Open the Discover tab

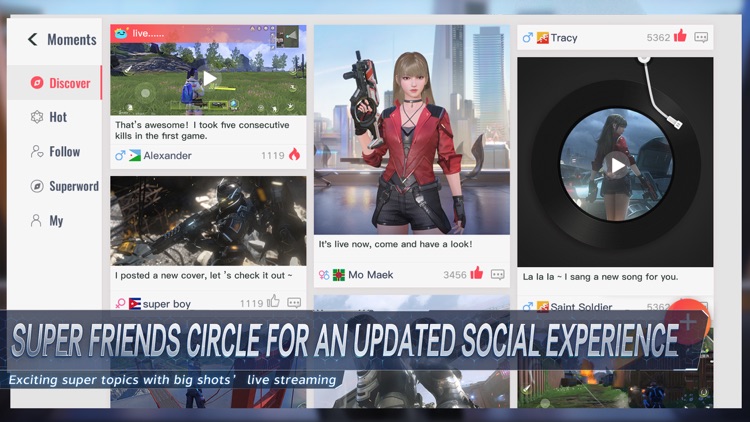(55, 83)
